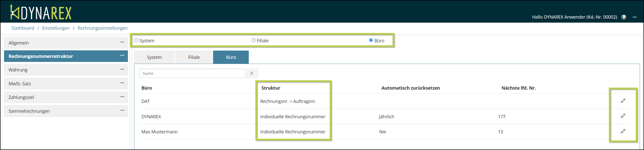Select the Filiale radio button

coord(254,40)
